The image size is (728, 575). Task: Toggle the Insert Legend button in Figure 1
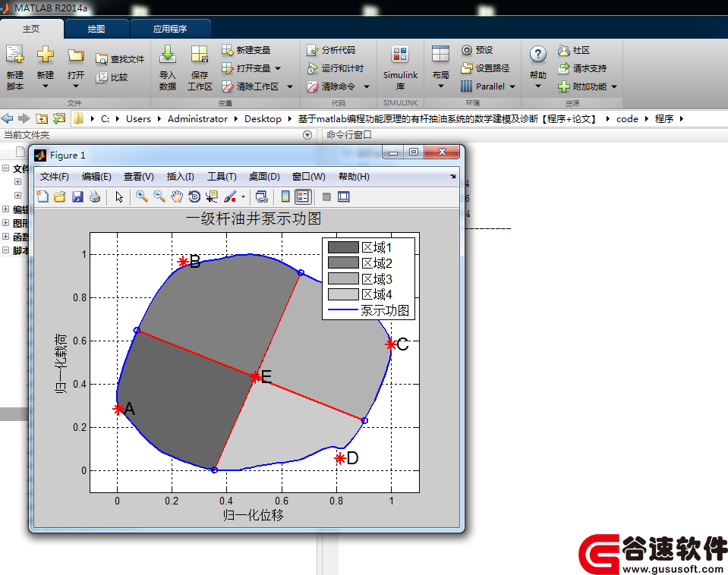click(x=303, y=196)
